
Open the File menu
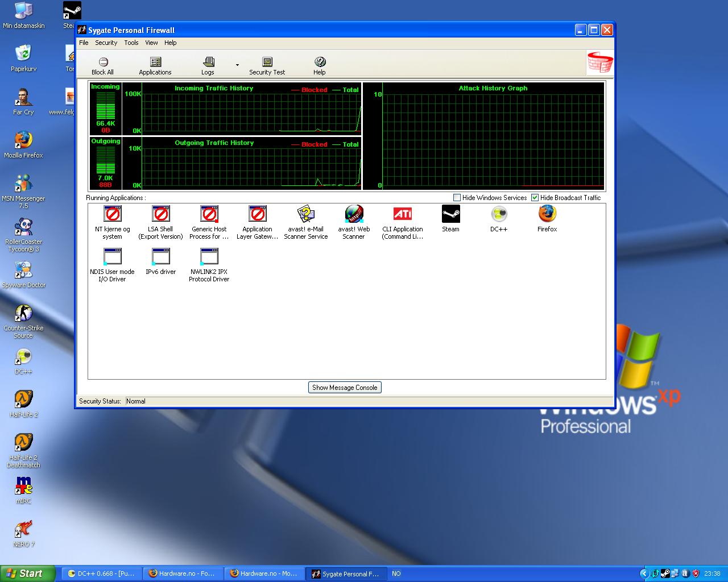(84, 43)
